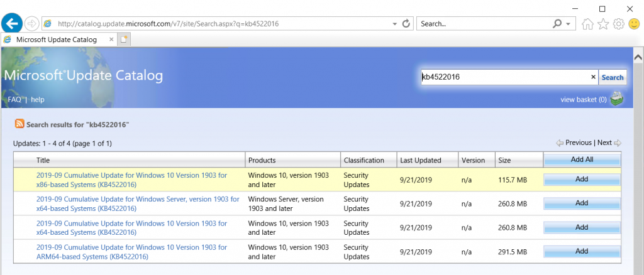This screenshot has width=644, height=275.
Task: Clear the catalog search box with the X
Action: point(593,77)
